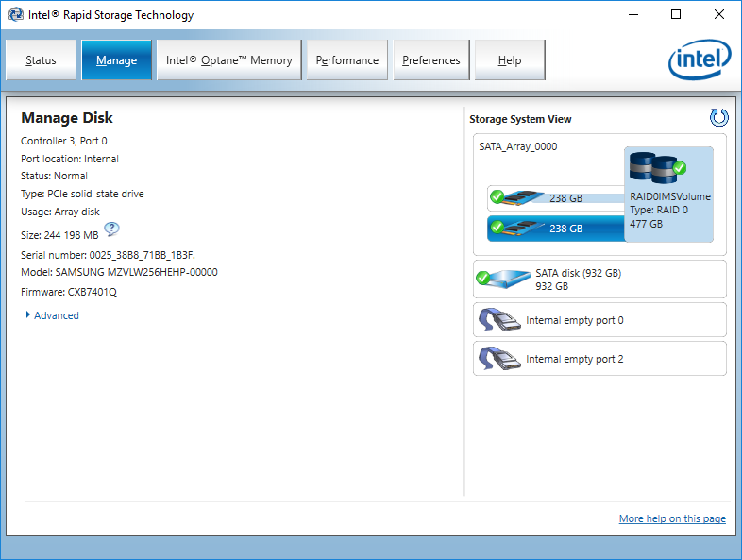
Task: Select the Manage tab
Action: click(116, 60)
